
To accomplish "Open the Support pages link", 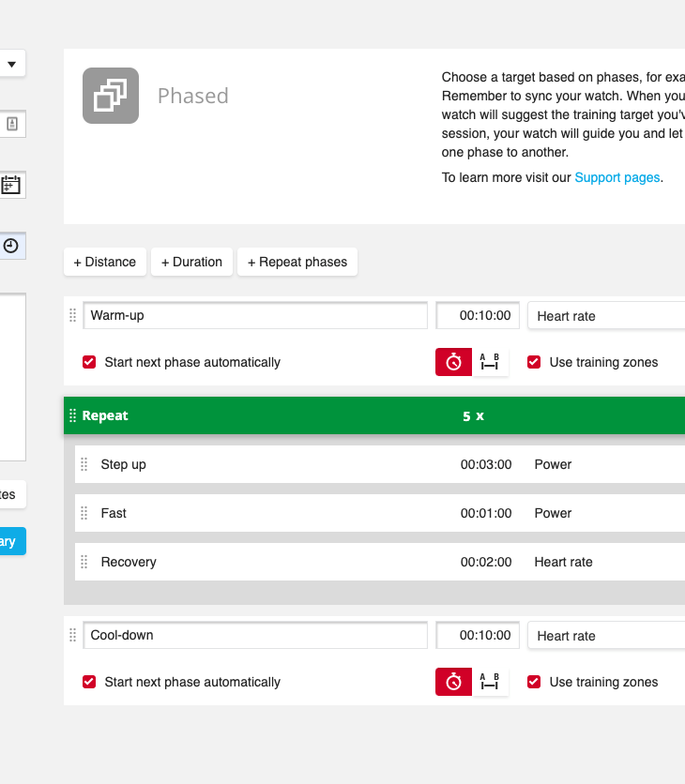I will point(617,177).
